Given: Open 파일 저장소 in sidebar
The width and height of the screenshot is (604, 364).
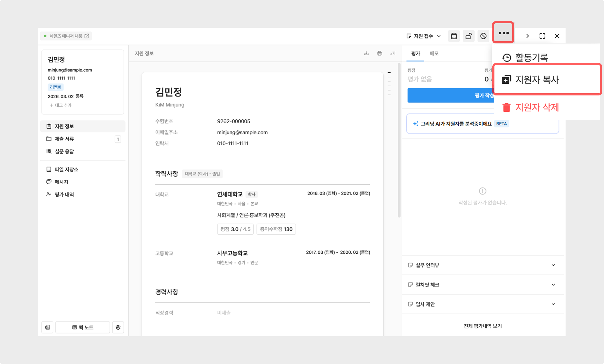Looking at the screenshot, I should (x=83, y=169).
